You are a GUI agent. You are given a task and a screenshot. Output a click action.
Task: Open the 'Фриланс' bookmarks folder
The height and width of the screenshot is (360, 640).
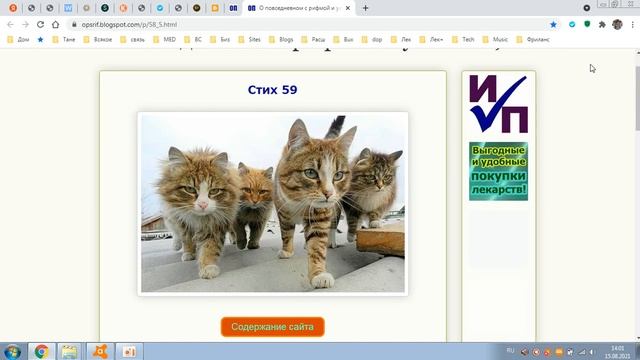coord(533,40)
